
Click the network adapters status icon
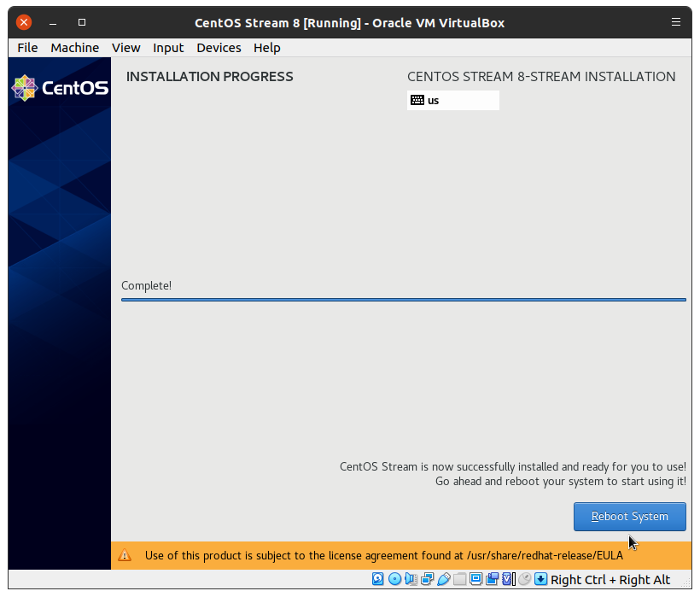click(427, 579)
